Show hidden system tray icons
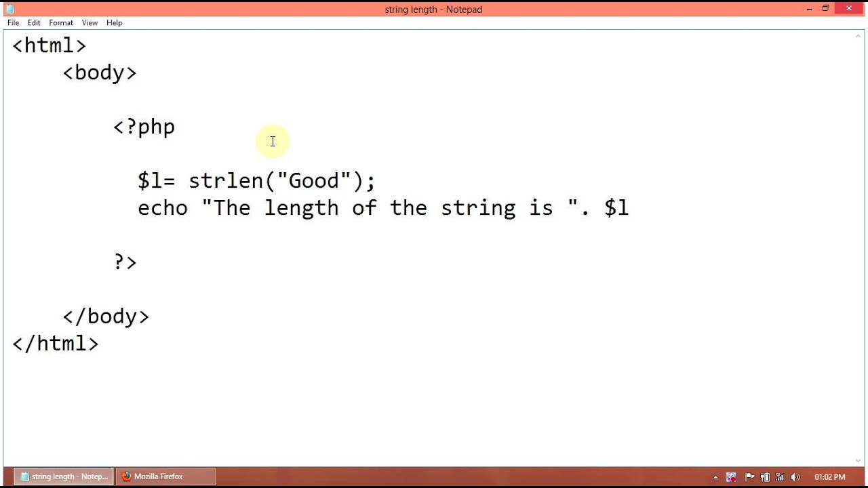868x488 pixels. [715, 477]
